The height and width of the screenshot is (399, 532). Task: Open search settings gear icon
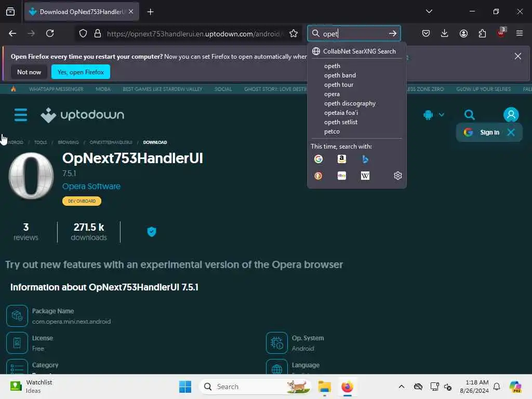(x=397, y=176)
